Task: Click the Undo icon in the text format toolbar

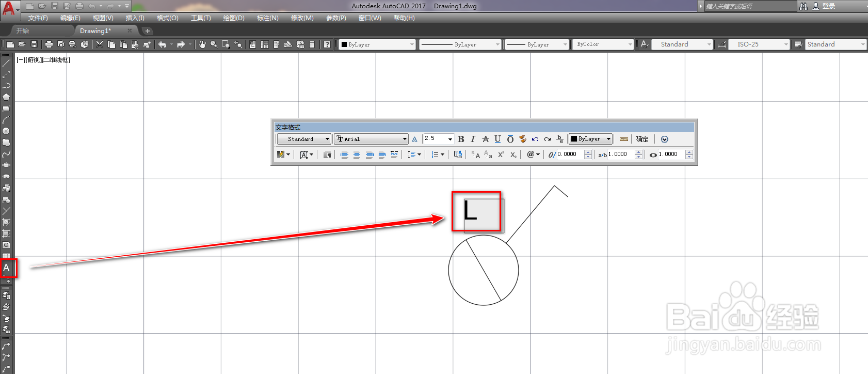Action: 535,139
